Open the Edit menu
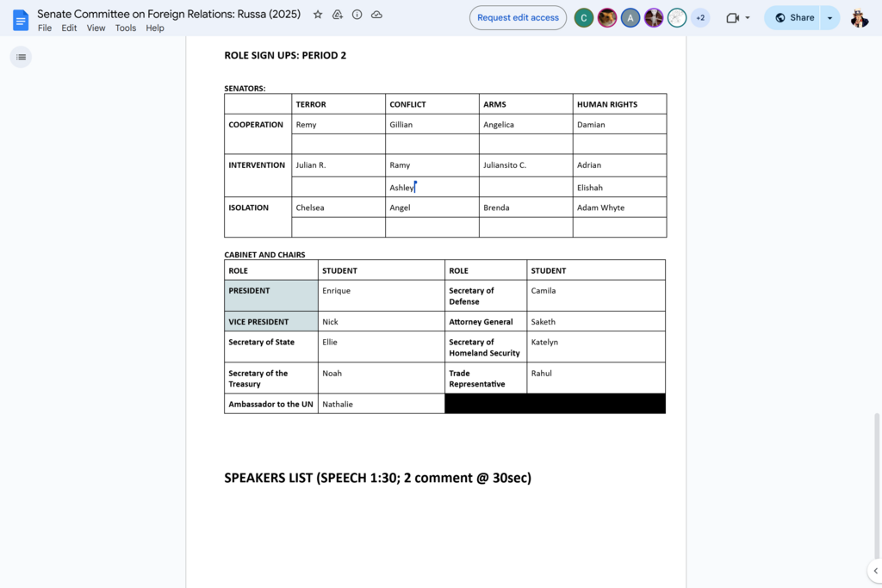 click(x=69, y=28)
